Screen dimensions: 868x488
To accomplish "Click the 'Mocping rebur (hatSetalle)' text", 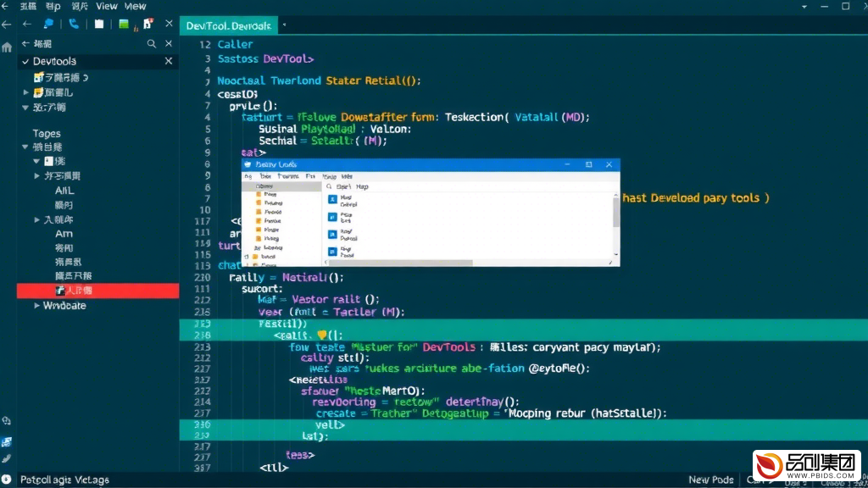I will tap(587, 413).
